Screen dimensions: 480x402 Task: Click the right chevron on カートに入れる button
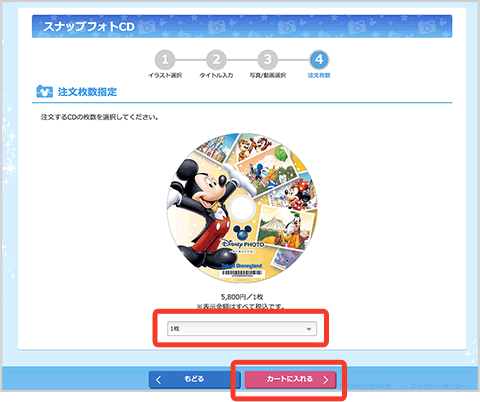tap(326, 380)
